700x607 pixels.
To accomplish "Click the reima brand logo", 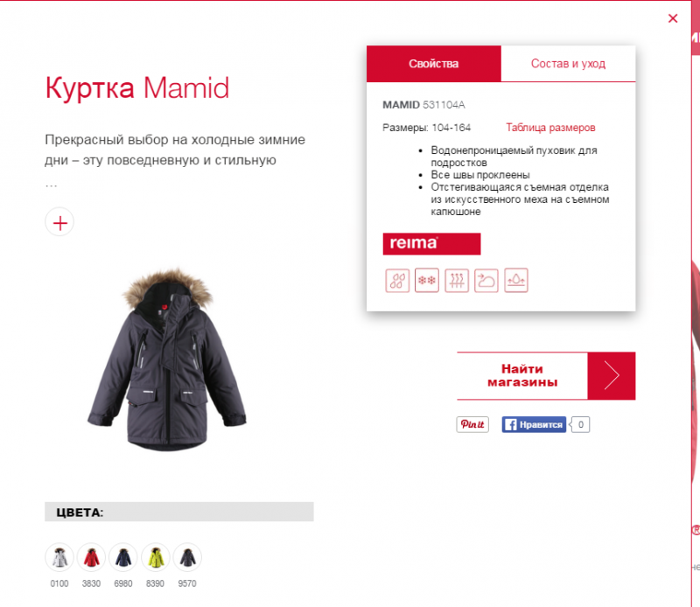I will (431, 244).
